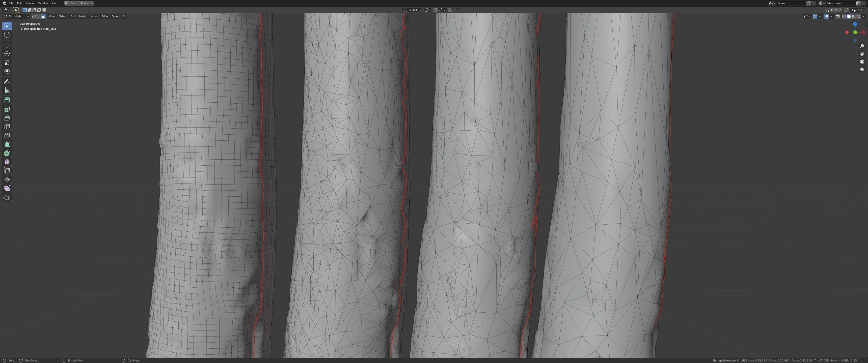The image size is (868, 363).
Task: Select the Bevel tool
Action: [x=7, y=118]
